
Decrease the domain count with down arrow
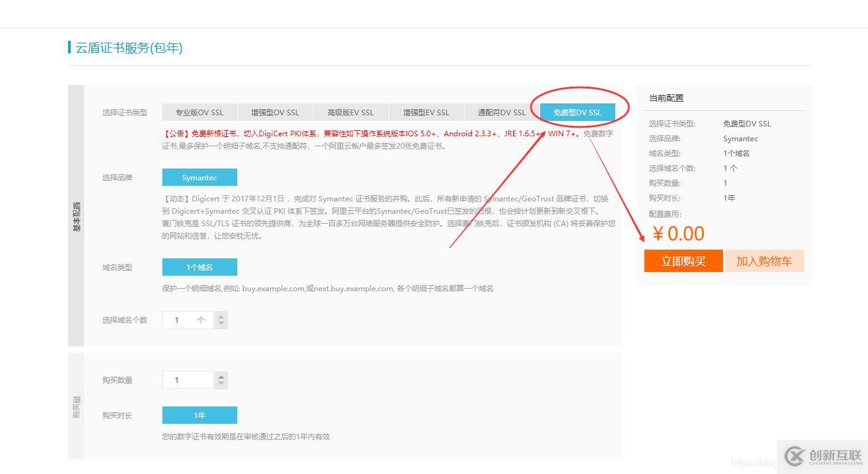(x=221, y=323)
